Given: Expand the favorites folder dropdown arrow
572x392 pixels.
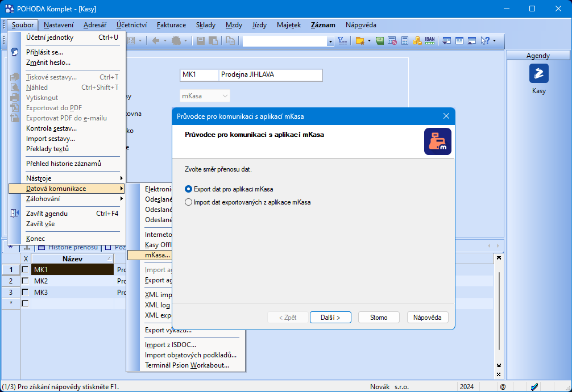Looking at the screenshot, I should (369, 41).
